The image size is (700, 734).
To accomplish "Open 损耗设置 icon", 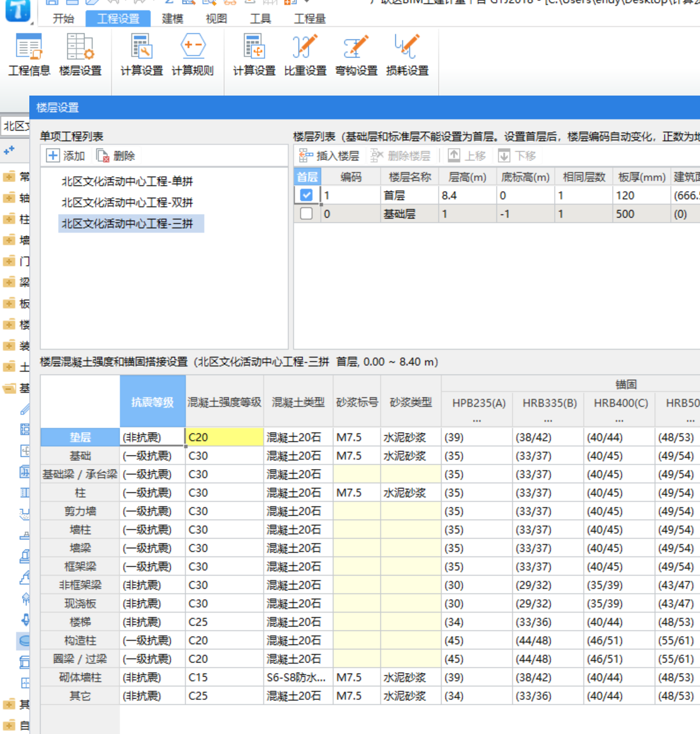I will coord(407,55).
